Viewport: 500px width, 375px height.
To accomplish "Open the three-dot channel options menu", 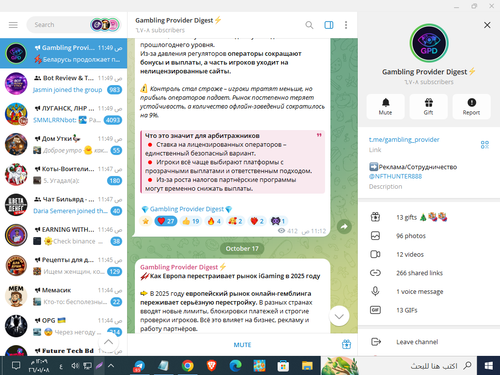I will (x=346, y=25).
